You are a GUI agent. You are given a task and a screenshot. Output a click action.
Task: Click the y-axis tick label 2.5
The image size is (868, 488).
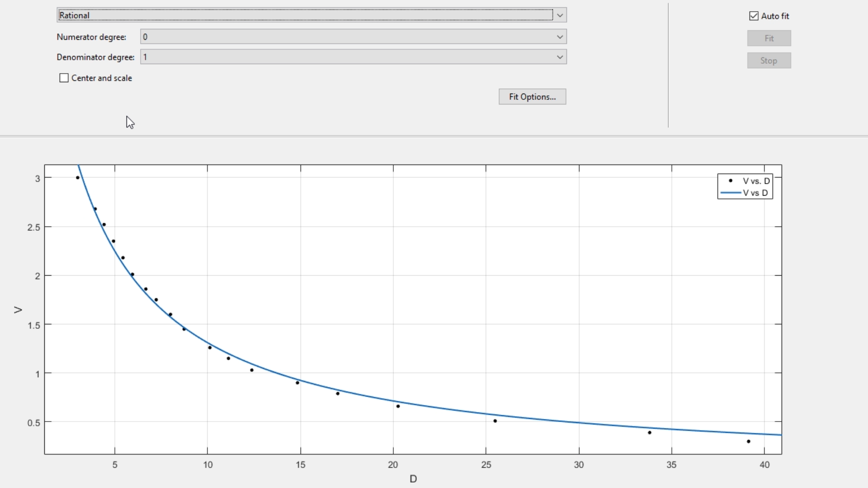[x=34, y=227]
